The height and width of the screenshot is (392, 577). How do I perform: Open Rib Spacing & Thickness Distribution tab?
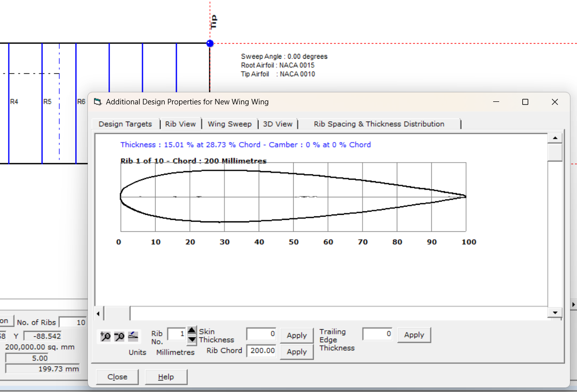tap(379, 124)
